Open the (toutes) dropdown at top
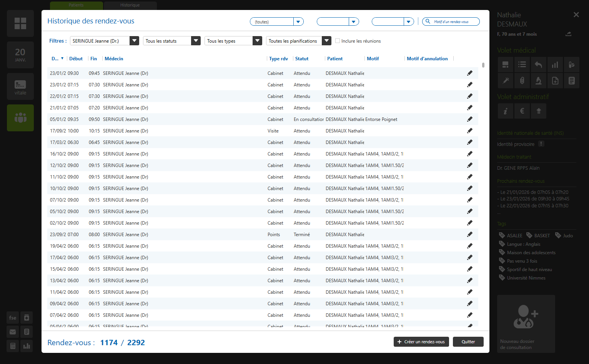Viewport: 589px width, 364px height. 298,22
